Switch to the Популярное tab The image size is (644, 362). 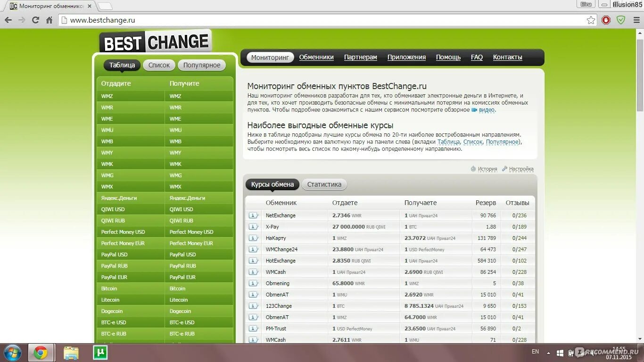point(202,66)
